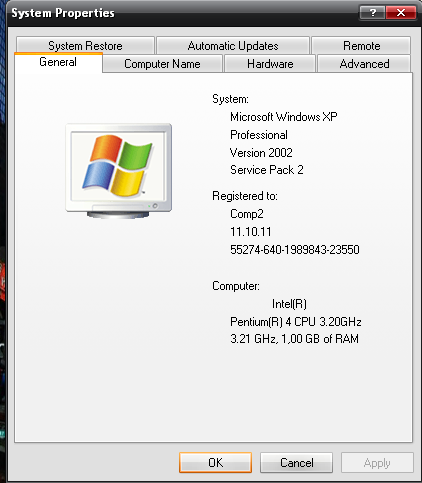Click the Cancel button
The width and height of the screenshot is (422, 483).
tap(296, 463)
